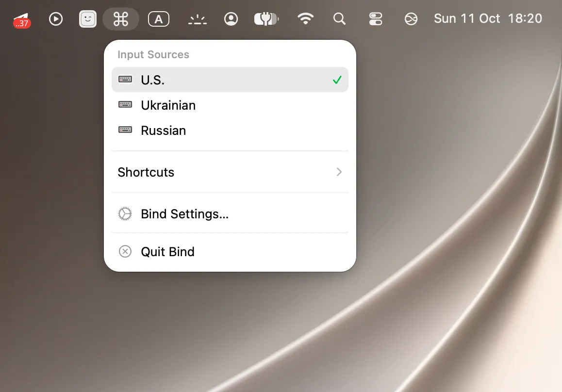Click the keyboard brightness menu bar icon
This screenshot has height=392, width=562.
pos(198,20)
